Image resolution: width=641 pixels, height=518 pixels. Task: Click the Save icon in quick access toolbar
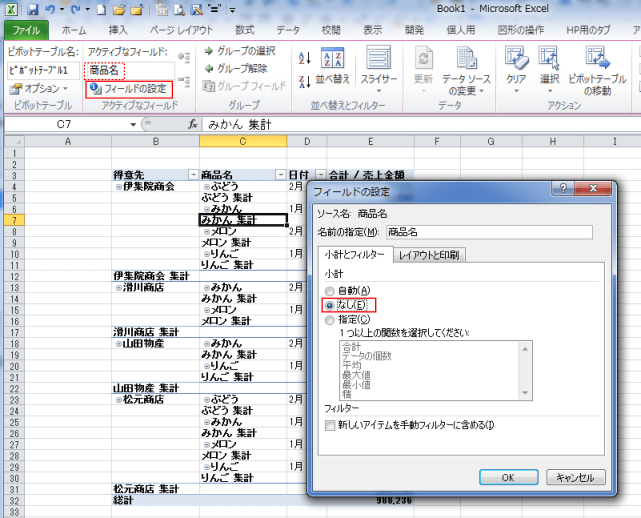(32, 9)
